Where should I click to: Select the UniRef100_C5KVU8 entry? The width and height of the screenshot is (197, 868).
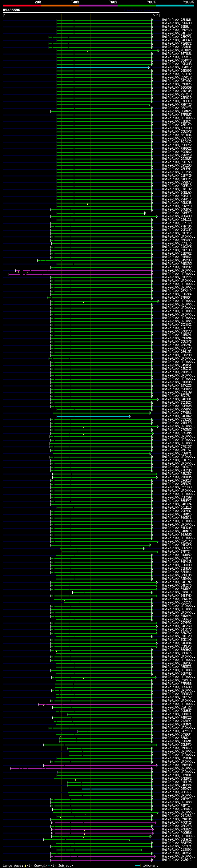(x=177, y=765)
